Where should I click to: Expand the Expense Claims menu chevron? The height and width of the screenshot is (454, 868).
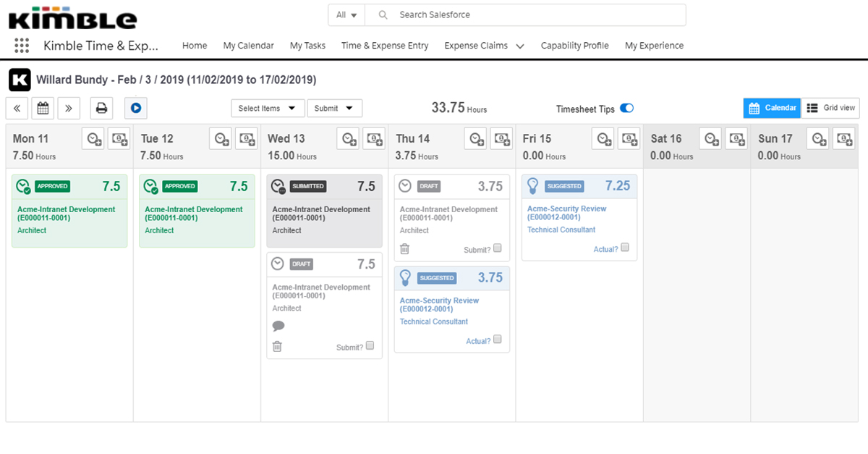click(x=519, y=46)
